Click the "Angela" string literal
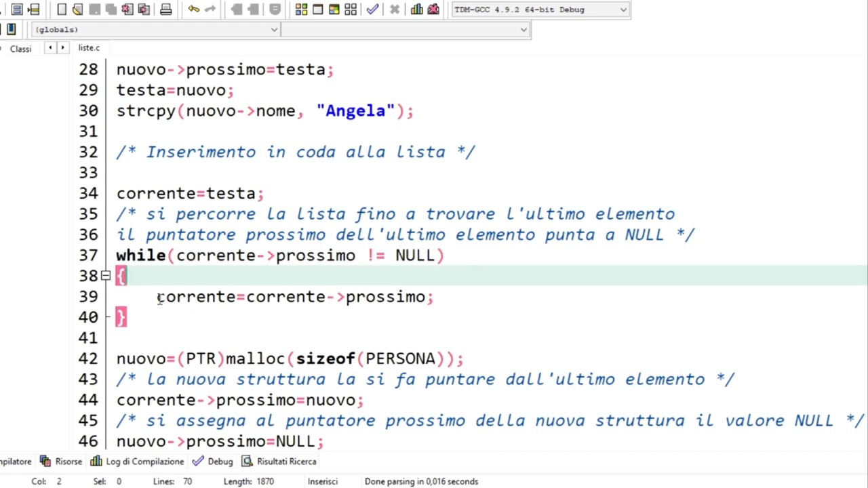This screenshot has width=868, height=488. (355, 111)
